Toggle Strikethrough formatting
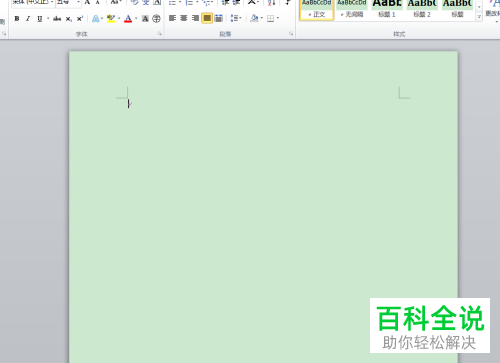The height and width of the screenshot is (363, 500). point(57,19)
